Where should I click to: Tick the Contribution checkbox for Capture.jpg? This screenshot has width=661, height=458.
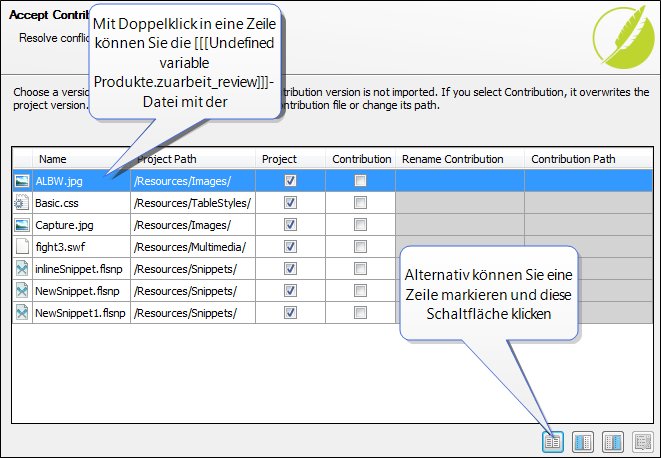360,225
